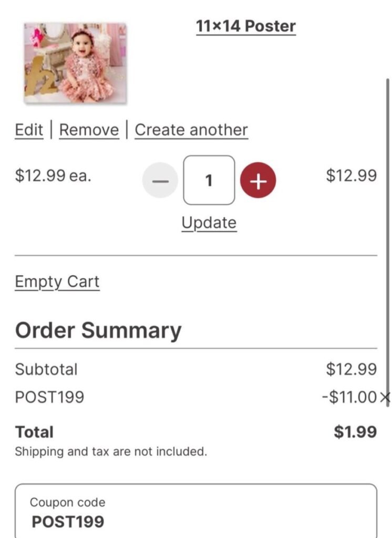392x538 pixels.
Task: Click the $1.99 total amount
Action: [x=355, y=432]
